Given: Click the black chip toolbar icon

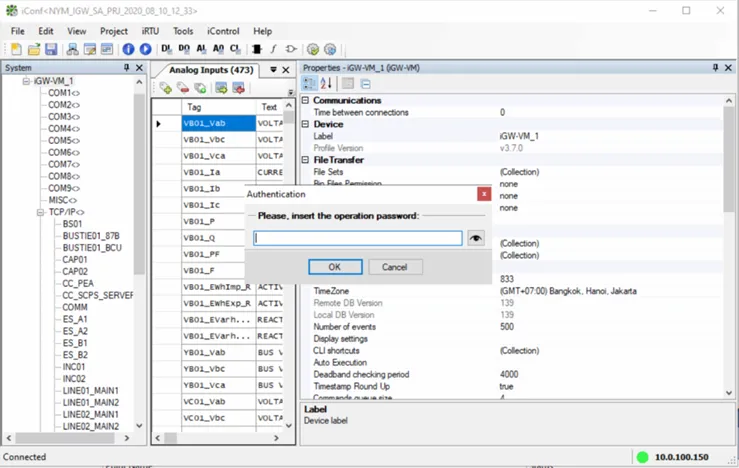Looking at the screenshot, I should (256, 49).
